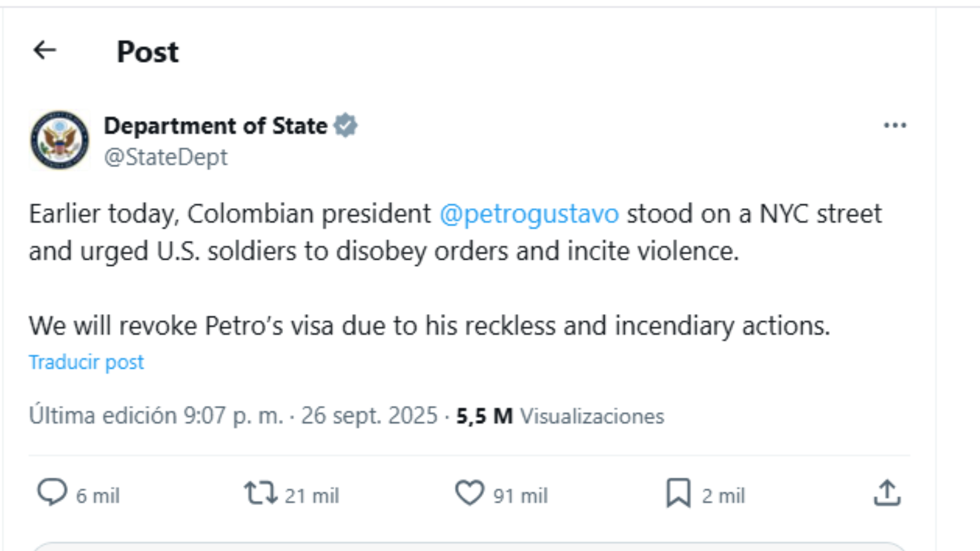Repost using the retweet arrows icon
Screen dimensions: 980x551
261,493
